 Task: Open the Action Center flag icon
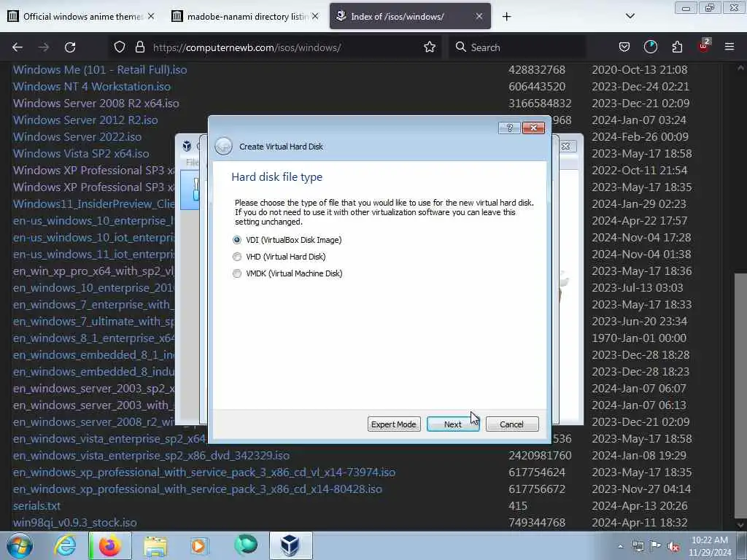(656, 545)
